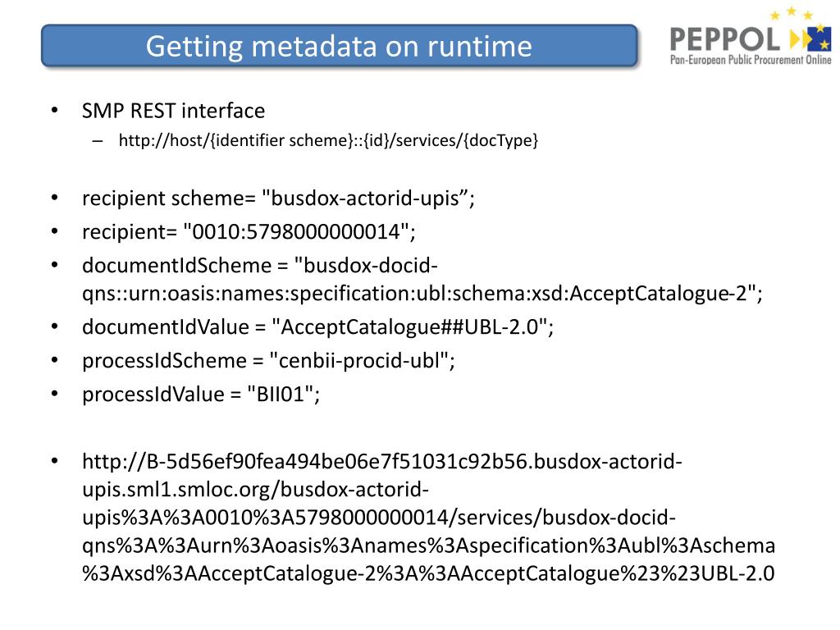This screenshot has width=840, height=630.
Task: Click the EU flag arrow emblem
Action: coord(810,38)
